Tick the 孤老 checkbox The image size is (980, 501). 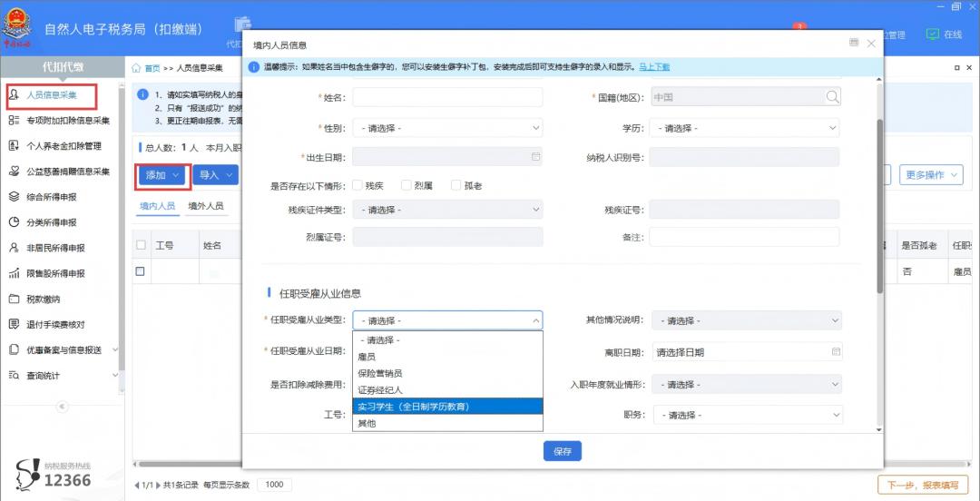(x=456, y=185)
